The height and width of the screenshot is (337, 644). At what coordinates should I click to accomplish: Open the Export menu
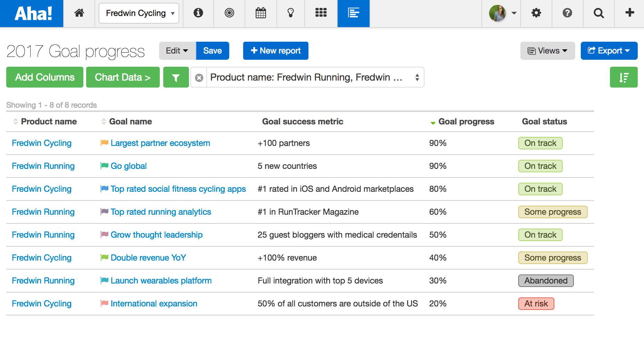point(609,51)
